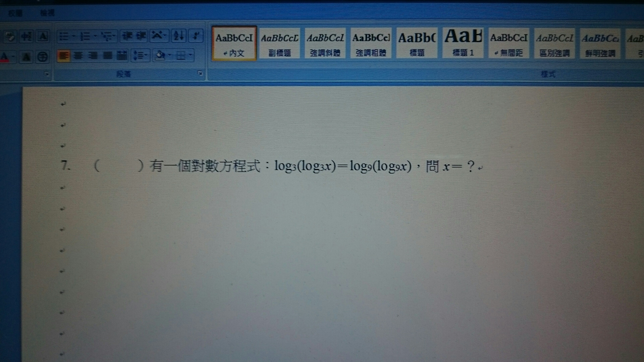Open shading color dropdown arrow
Image resolution: width=644 pixels, height=362 pixels.
[x=170, y=55]
